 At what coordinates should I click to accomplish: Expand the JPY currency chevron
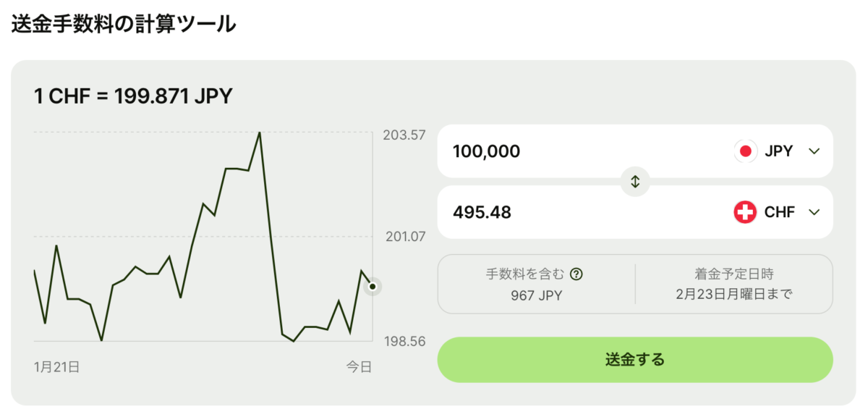click(x=814, y=151)
